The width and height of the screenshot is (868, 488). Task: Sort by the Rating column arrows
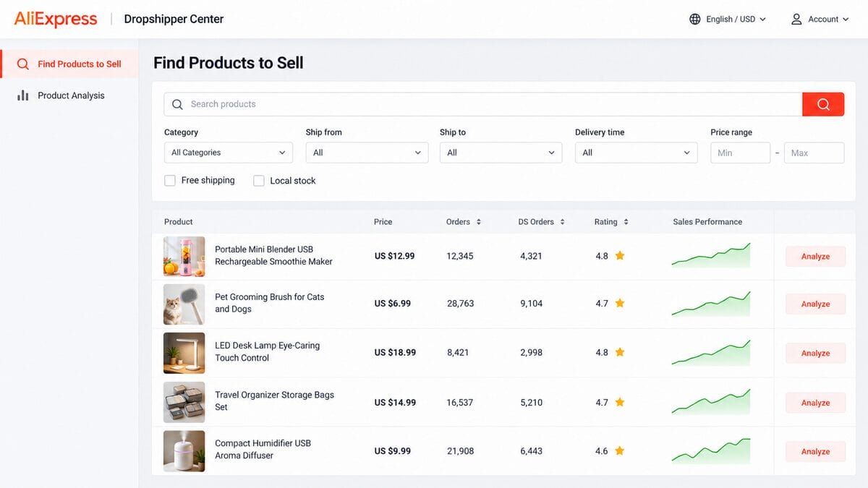tap(626, 222)
